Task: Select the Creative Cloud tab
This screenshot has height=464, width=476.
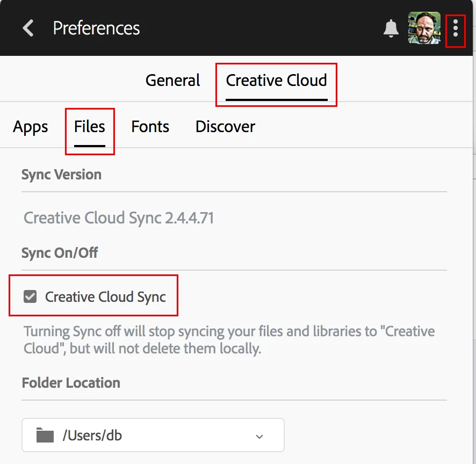Action: click(x=276, y=81)
